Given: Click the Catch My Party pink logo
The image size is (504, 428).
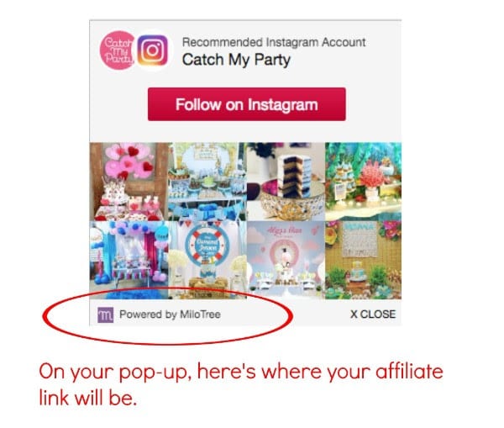Looking at the screenshot, I should [117, 50].
